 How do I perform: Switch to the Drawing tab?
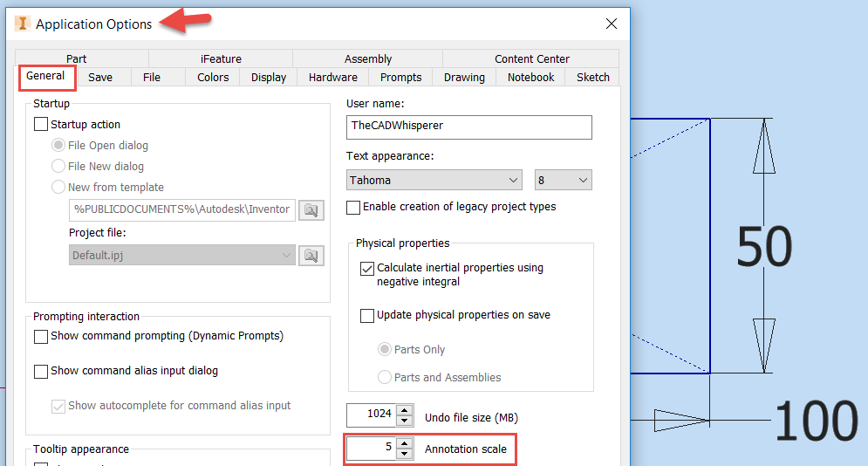[x=464, y=78]
